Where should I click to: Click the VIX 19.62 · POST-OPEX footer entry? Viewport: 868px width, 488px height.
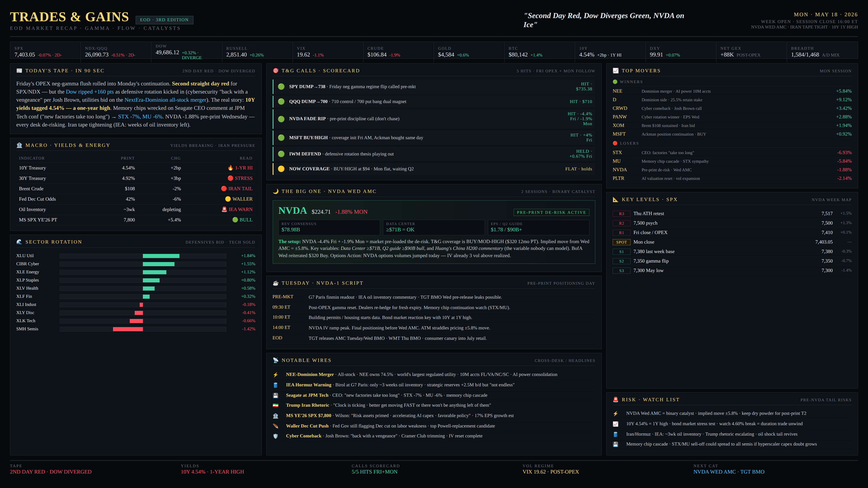551,472
